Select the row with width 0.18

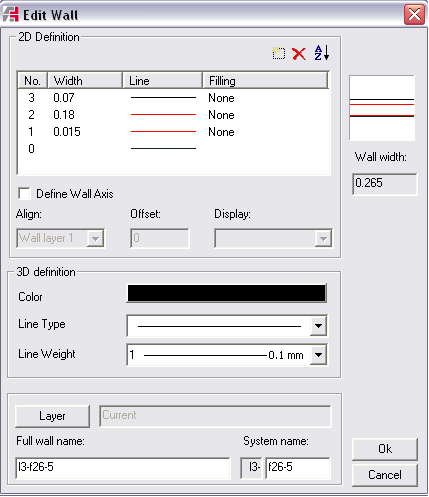point(173,115)
